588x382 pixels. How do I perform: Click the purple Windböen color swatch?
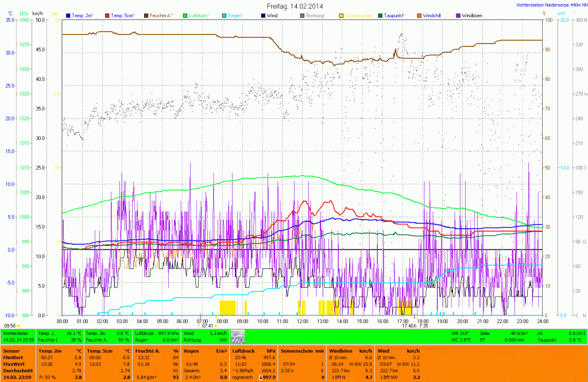coord(458,14)
